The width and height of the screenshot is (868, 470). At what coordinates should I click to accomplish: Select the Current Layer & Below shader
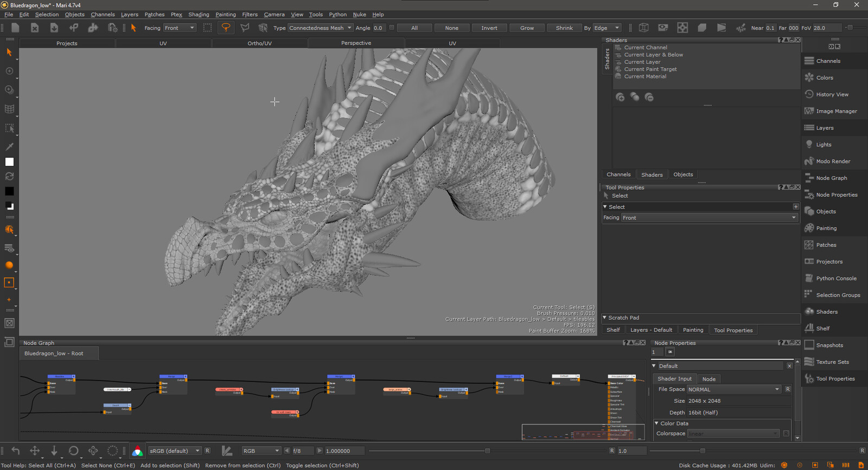point(653,55)
